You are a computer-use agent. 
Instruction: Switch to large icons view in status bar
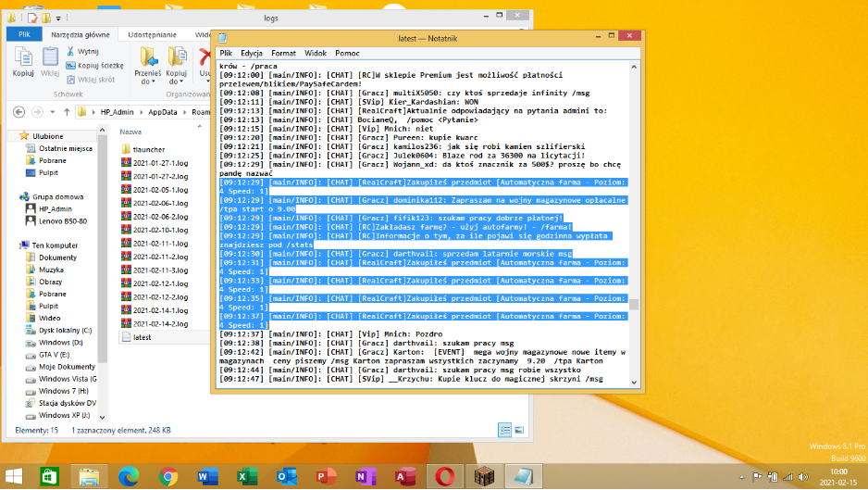518,430
